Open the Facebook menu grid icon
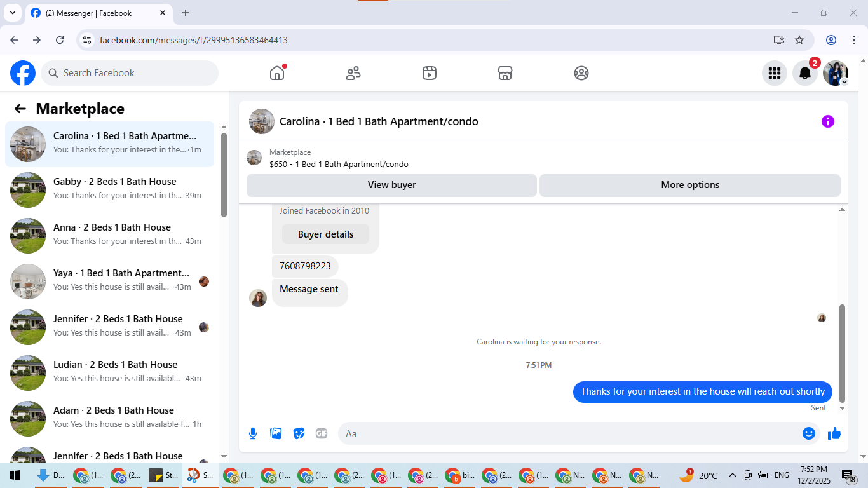Screen dimensions: 868x488 (775, 73)
